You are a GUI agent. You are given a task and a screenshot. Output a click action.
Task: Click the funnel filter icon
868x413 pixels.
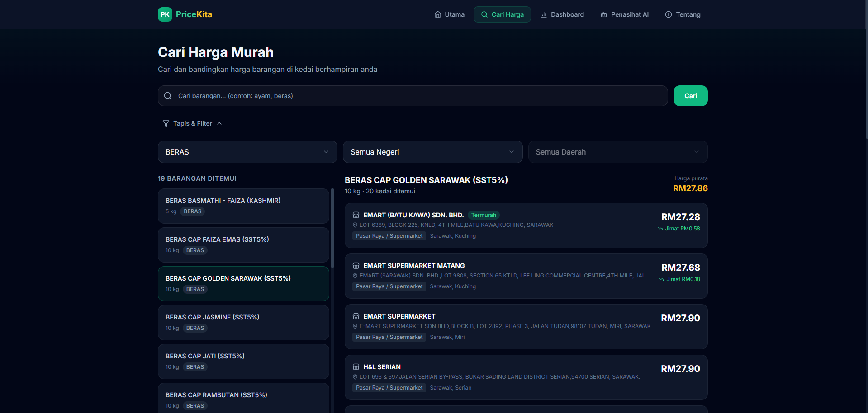[166, 123]
